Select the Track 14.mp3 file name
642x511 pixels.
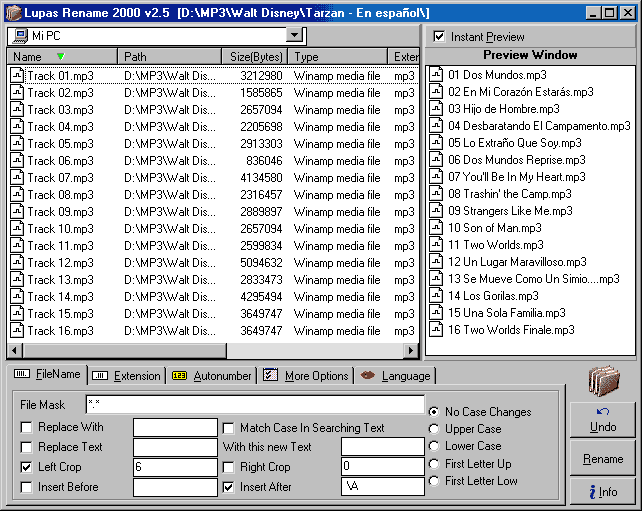coord(61,296)
